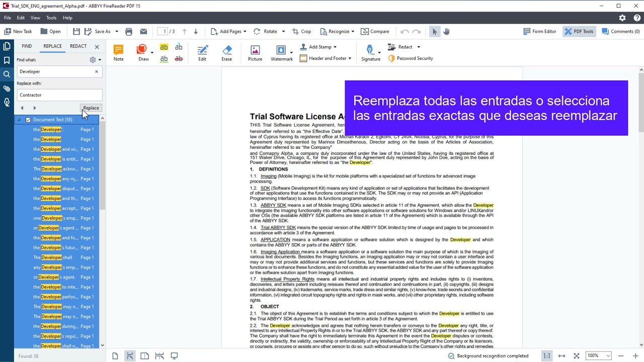The width and height of the screenshot is (644, 362).
Task: Click the printer icon
Action: (x=129, y=31)
